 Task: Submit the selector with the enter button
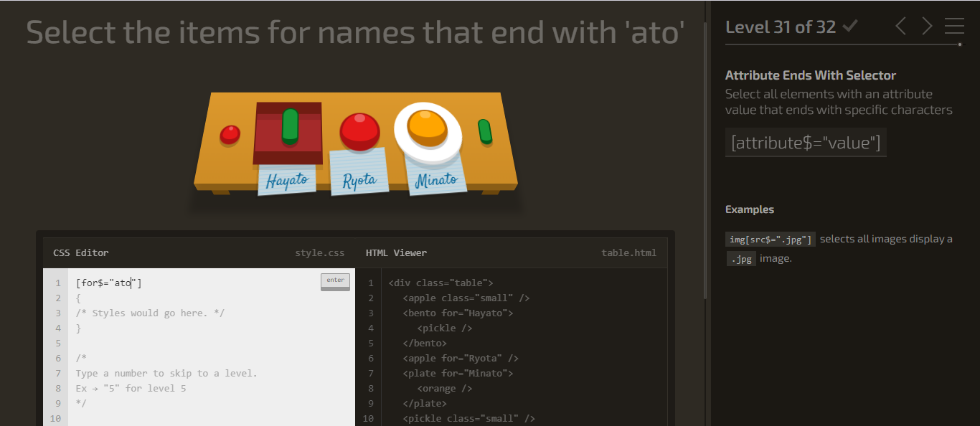point(335,282)
